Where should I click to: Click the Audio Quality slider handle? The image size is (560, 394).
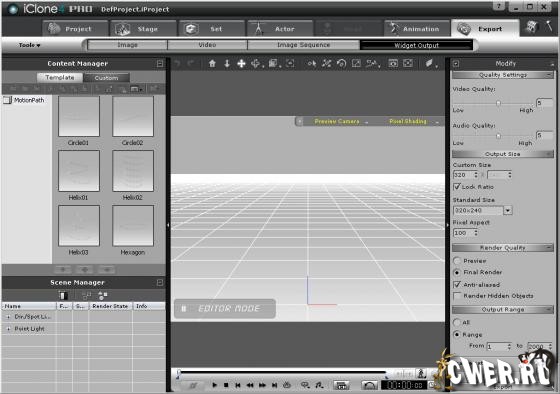pos(498,136)
